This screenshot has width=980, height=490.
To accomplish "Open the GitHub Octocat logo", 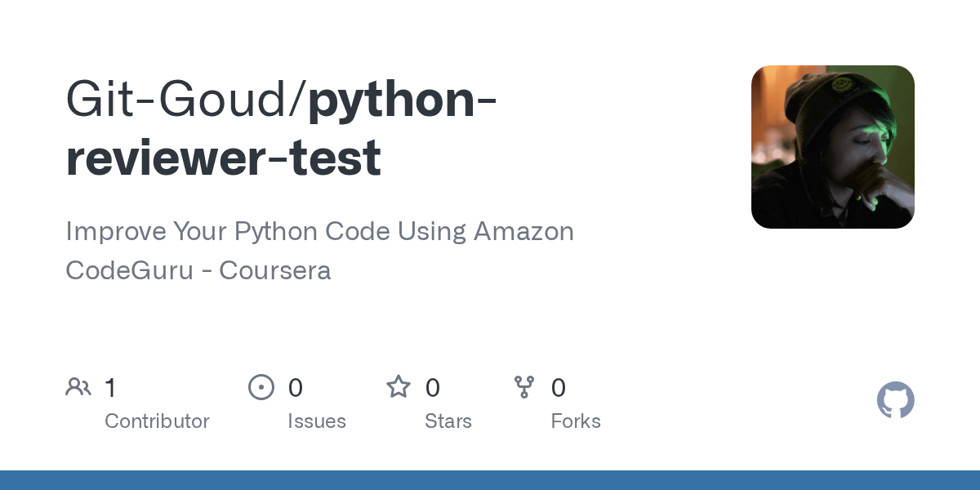I will [895, 401].
